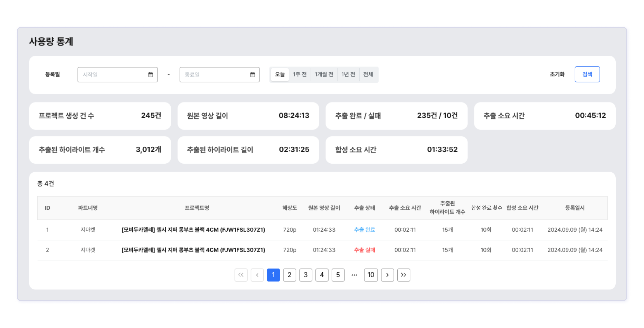Click the 초기화 reset button
644x328 pixels.
pos(557,74)
